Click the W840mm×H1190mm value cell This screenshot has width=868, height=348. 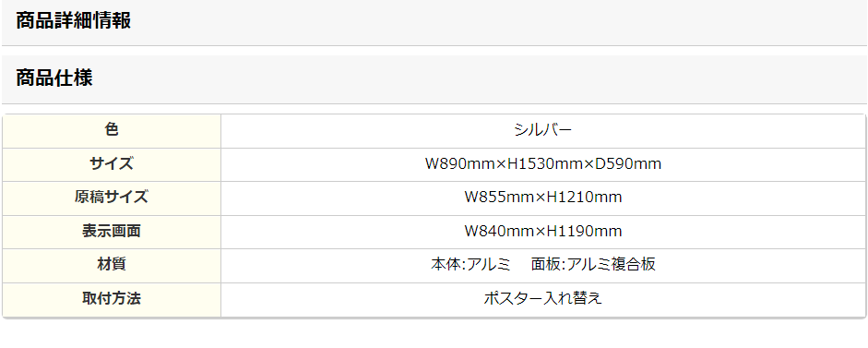[543, 232]
